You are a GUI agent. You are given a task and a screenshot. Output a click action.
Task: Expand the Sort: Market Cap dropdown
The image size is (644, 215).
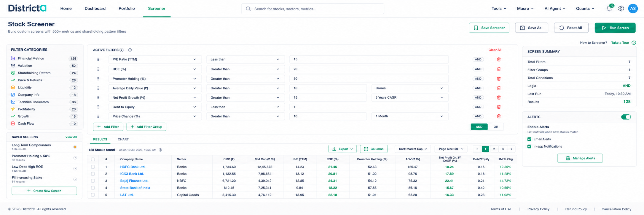click(412, 149)
